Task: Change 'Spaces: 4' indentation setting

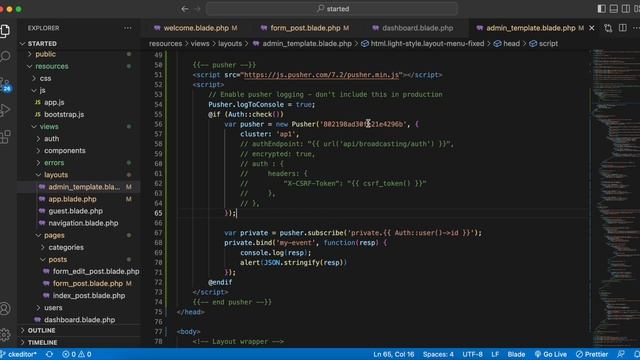Action: (x=438, y=354)
